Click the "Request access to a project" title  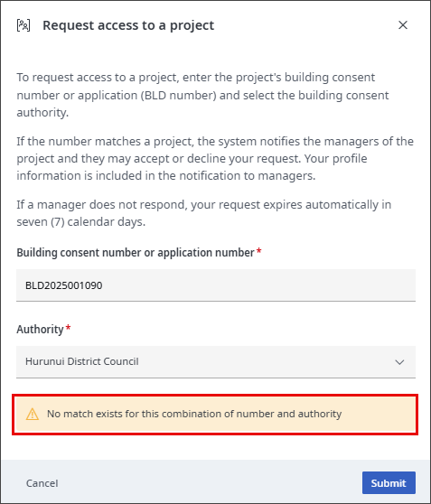point(128,25)
